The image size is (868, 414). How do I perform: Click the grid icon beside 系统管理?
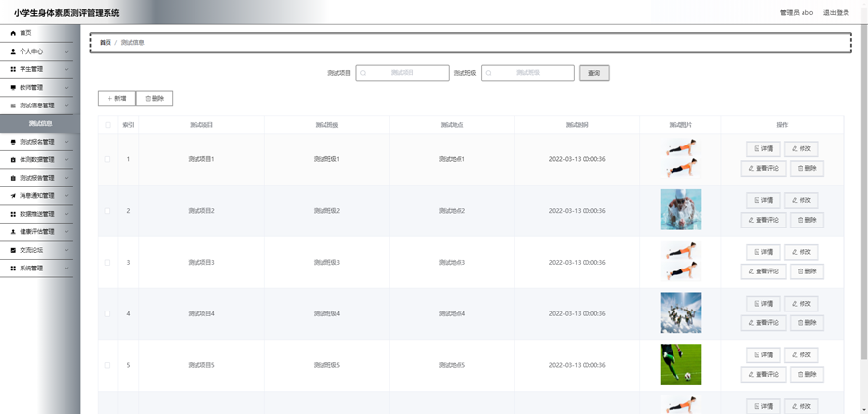point(13,269)
